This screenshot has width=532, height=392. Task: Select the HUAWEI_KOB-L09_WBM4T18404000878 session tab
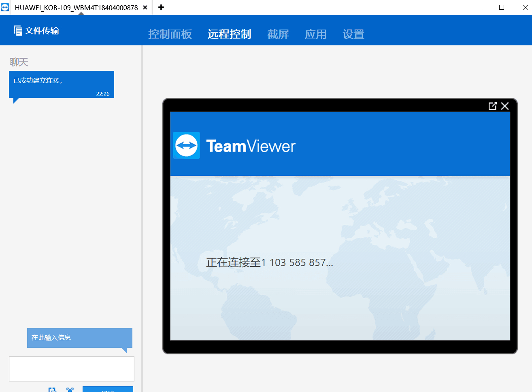click(x=76, y=7)
